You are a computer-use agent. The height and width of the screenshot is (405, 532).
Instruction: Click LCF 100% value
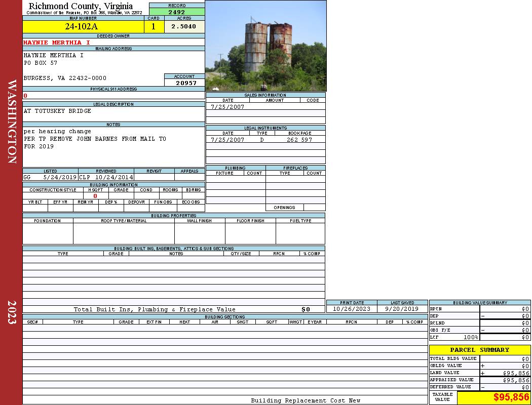(x=471, y=337)
